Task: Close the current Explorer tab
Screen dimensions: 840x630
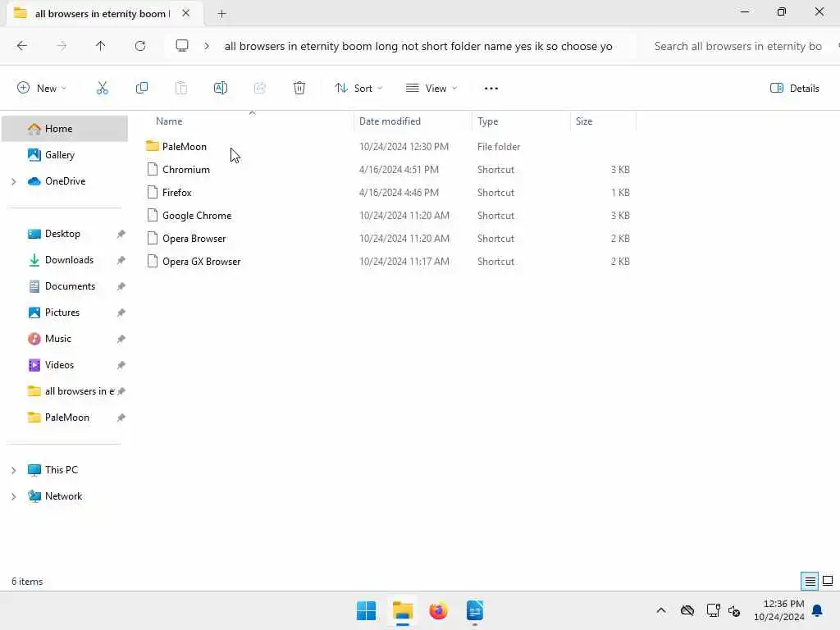Action: [186, 13]
